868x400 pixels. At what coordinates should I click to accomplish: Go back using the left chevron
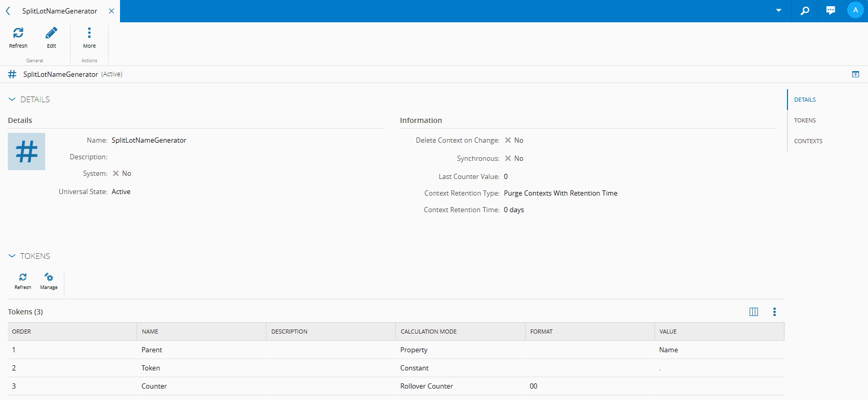pyautogui.click(x=8, y=11)
